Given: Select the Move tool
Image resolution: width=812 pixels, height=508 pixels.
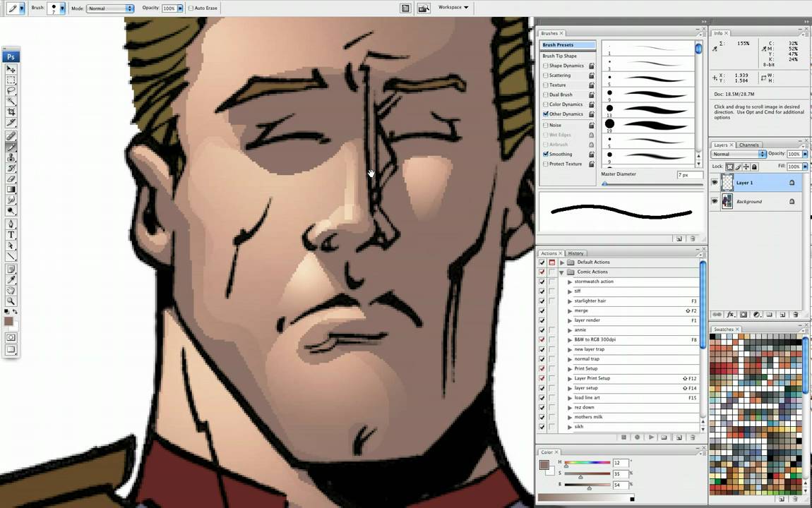Looking at the screenshot, I should (11, 69).
